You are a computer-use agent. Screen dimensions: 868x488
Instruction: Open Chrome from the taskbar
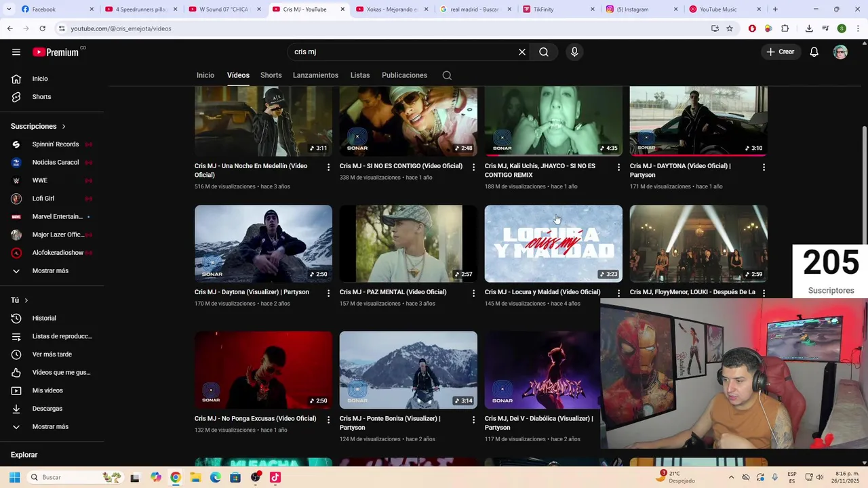pyautogui.click(x=176, y=477)
